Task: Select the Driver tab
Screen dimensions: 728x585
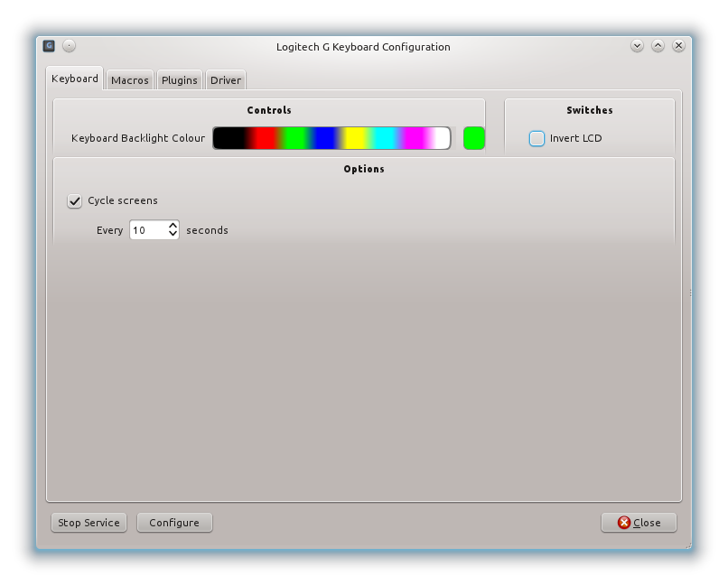Action: [225, 80]
